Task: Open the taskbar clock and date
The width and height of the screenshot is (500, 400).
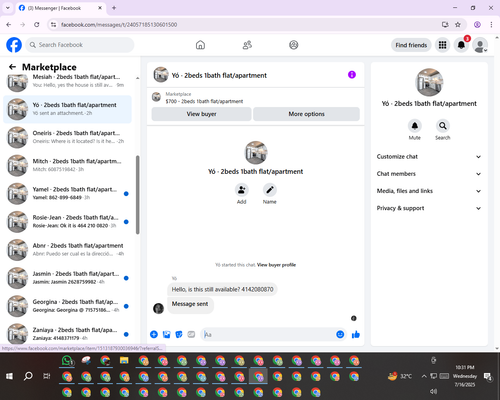Action: (x=465, y=376)
